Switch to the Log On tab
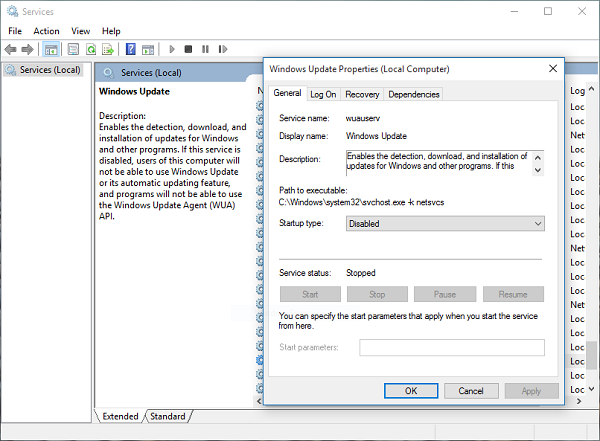 coord(323,94)
